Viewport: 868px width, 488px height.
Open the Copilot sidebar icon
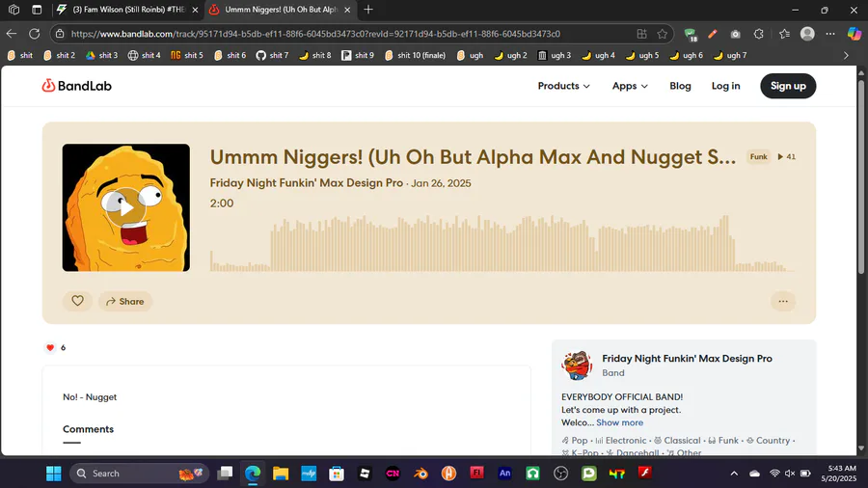[x=854, y=34]
